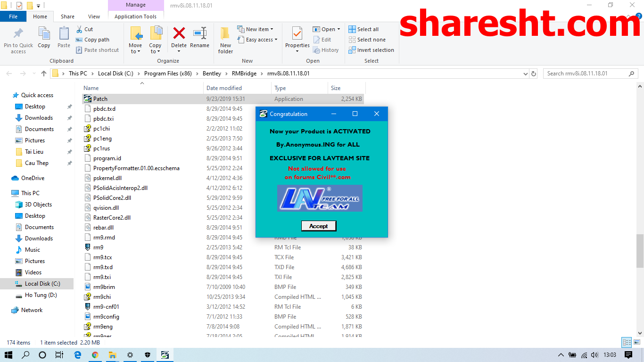644x362 pixels.
Task: Click Bentley in the address breadcrumb
Action: pyautogui.click(x=212, y=74)
